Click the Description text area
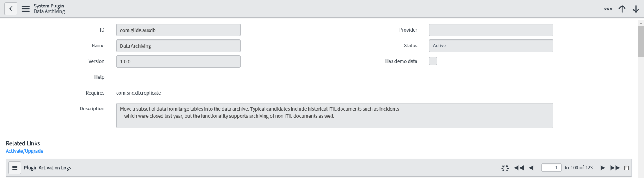Image resolution: width=644 pixels, height=178 pixels. (x=335, y=115)
